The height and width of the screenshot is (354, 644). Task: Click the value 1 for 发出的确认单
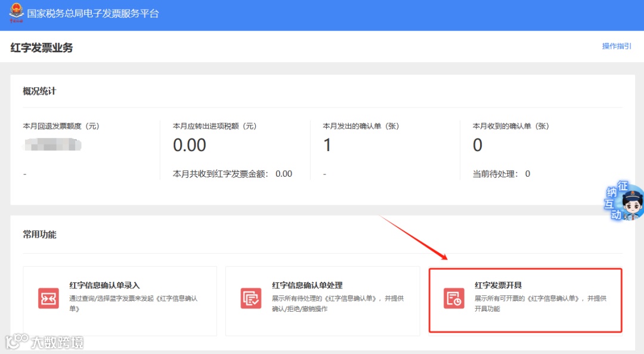click(327, 144)
